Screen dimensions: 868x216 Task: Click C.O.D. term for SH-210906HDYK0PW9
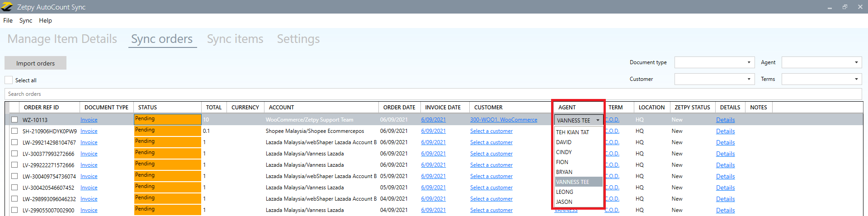[x=612, y=131]
